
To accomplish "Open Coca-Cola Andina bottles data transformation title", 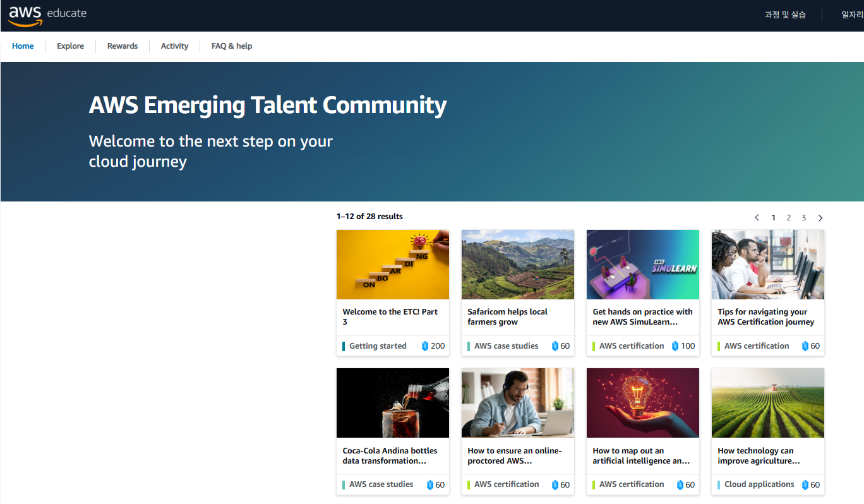I will click(x=390, y=456).
